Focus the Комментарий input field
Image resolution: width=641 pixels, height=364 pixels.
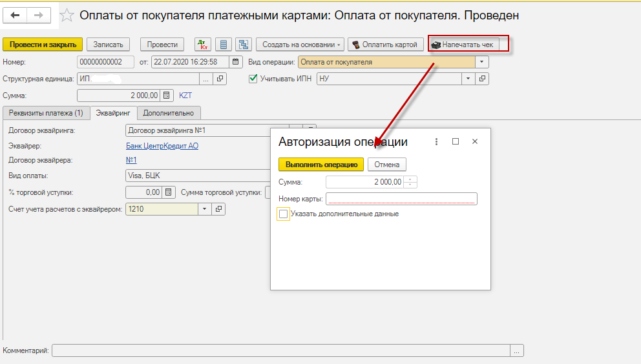click(281, 350)
